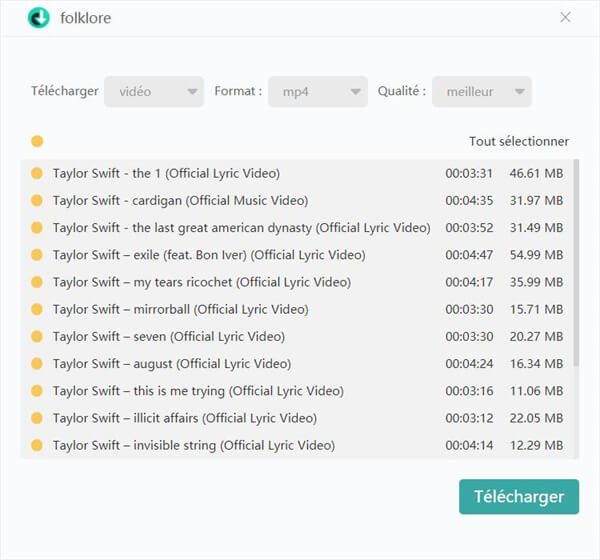Toggle exile feat. Bon Iver selection dot
This screenshot has width=600, height=560.
coord(37,255)
